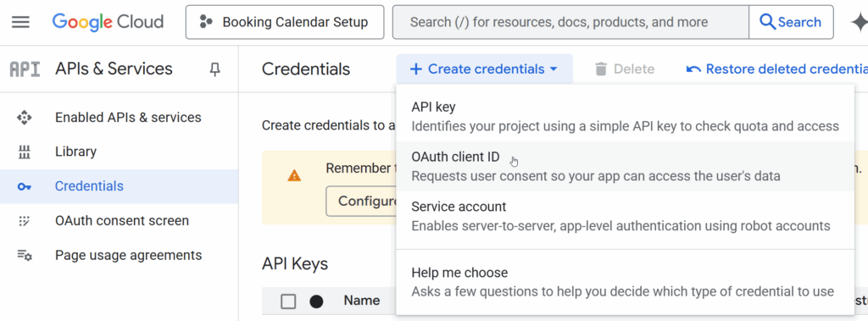Click the Create credentials caret arrow

pyautogui.click(x=553, y=69)
